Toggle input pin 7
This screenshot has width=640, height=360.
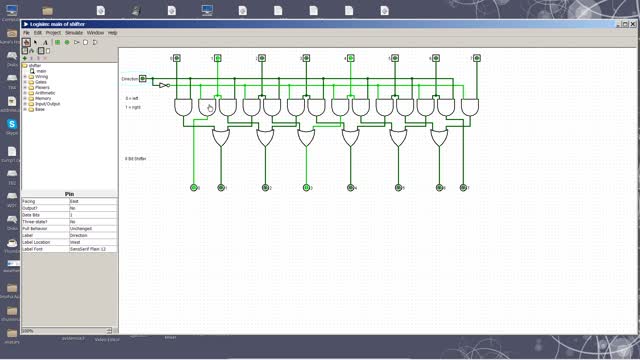pyautogui.click(x=477, y=58)
